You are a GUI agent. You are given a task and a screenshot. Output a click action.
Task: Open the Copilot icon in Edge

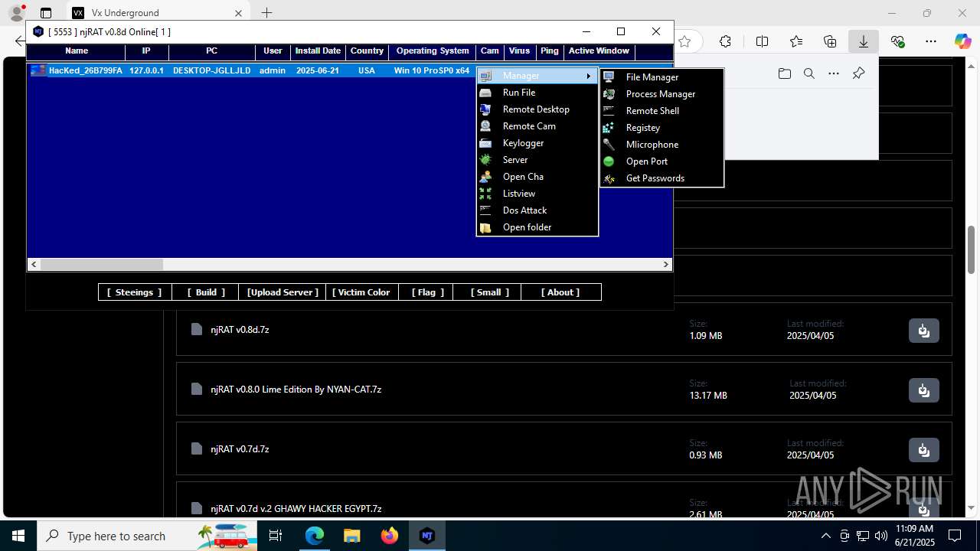pos(962,41)
